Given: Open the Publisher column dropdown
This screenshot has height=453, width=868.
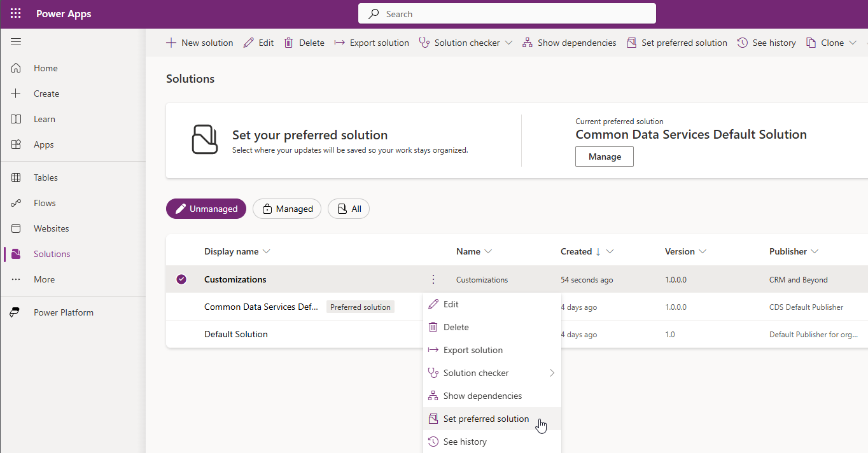Looking at the screenshot, I should (815, 251).
